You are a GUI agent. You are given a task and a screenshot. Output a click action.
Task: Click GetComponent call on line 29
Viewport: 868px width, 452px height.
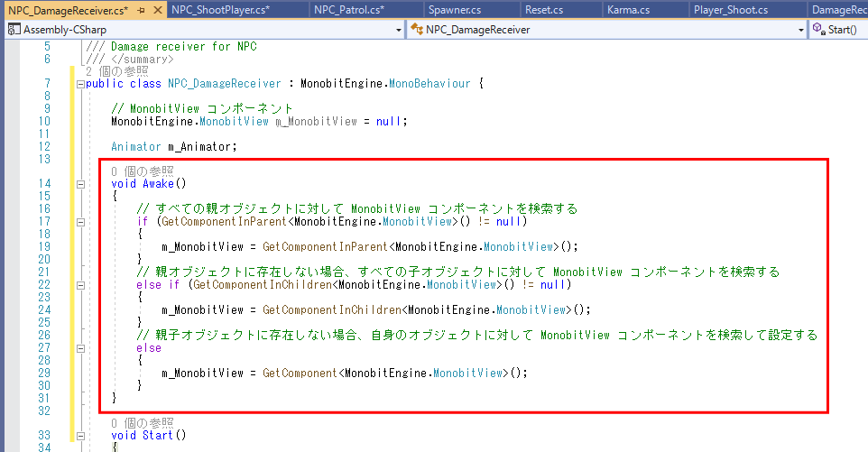click(300, 373)
